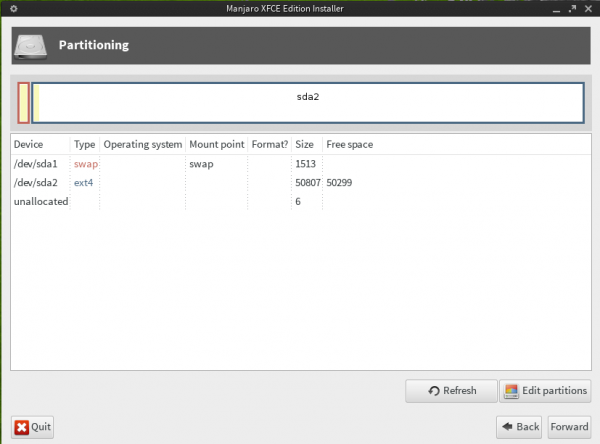Quit the installer
600x444 pixels.
33,427
